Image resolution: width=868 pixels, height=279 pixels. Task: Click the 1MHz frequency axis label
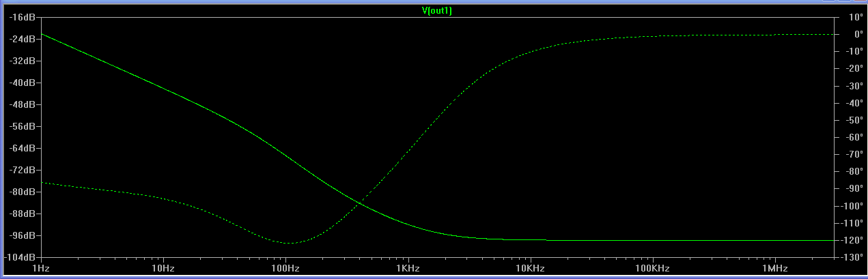pyautogui.click(x=775, y=269)
